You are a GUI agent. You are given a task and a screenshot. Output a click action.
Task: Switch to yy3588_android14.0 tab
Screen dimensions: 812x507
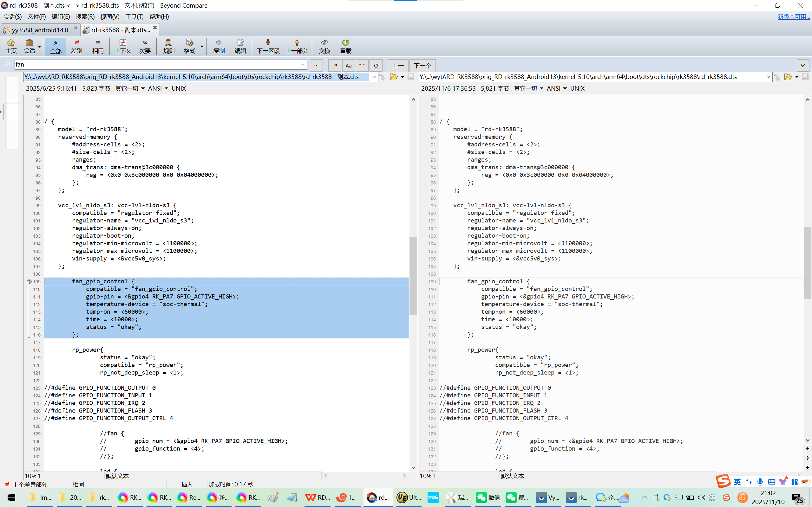[x=40, y=30]
